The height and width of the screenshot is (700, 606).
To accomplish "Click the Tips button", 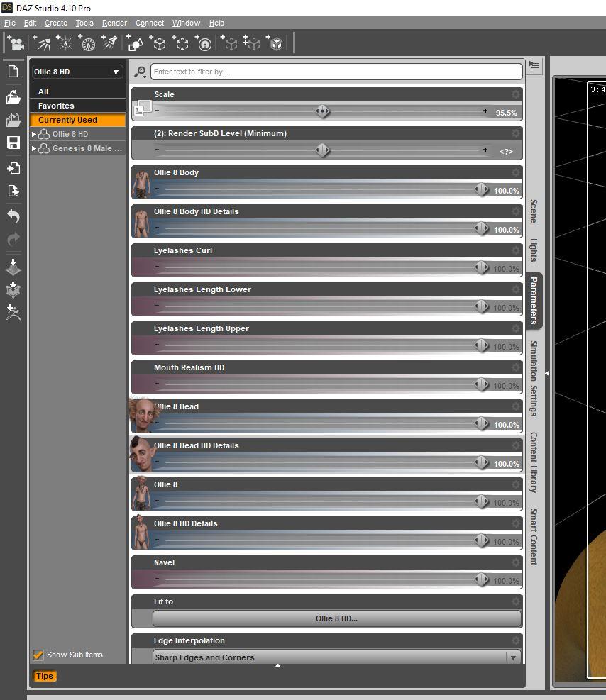I will (x=44, y=676).
